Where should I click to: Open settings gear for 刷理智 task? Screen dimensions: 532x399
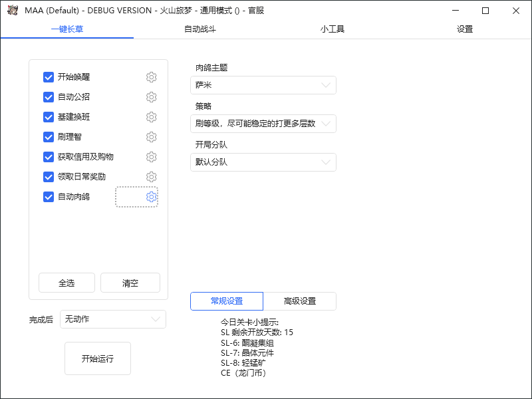151,137
